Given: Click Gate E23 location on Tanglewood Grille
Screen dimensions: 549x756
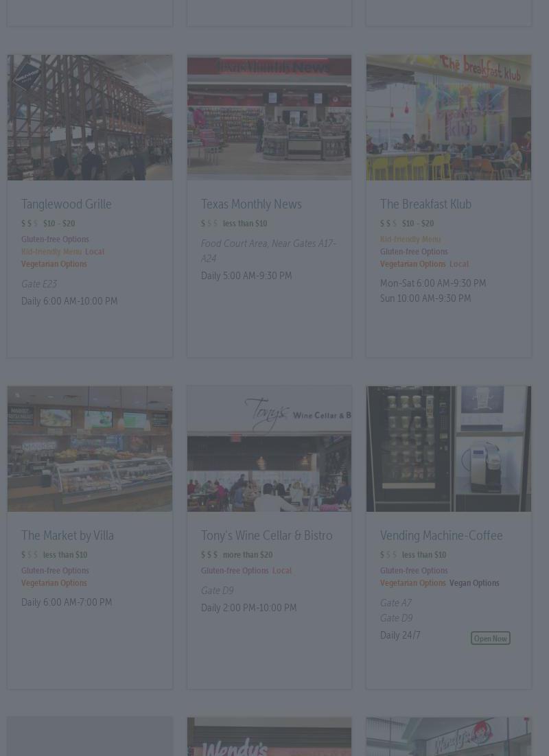Looking at the screenshot, I should tap(39, 284).
